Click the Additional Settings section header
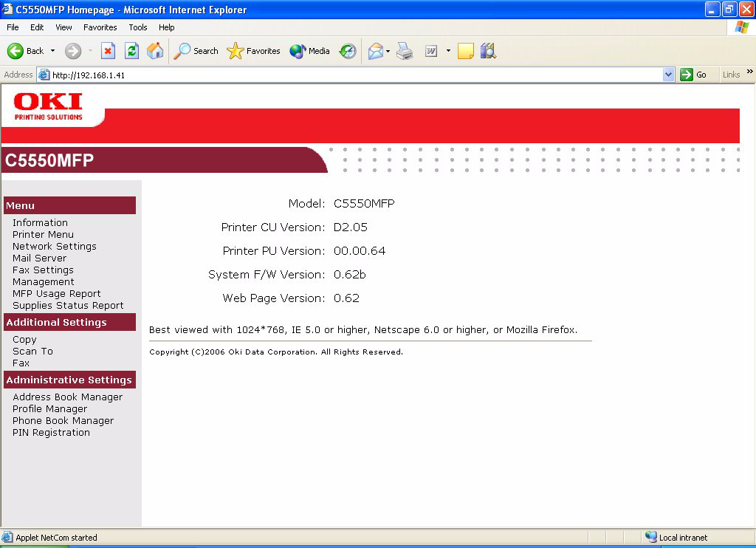 pyautogui.click(x=70, y=322)
